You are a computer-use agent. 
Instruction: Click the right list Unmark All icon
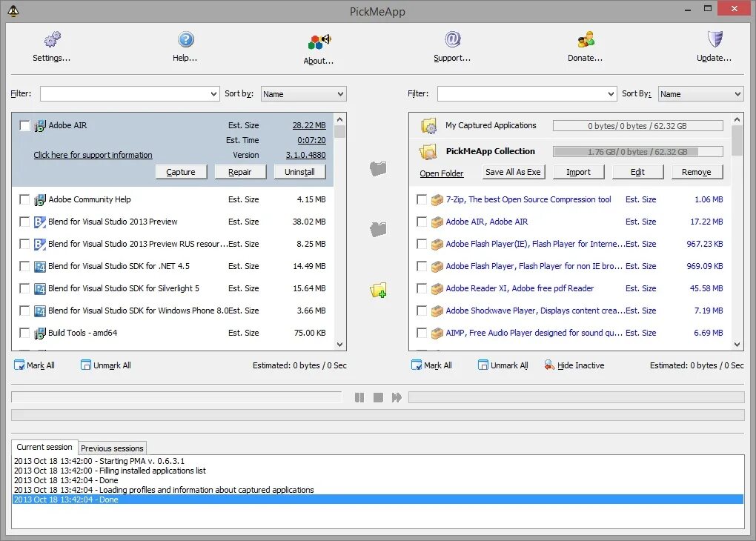pyautogui.click(x=483, y=365)
